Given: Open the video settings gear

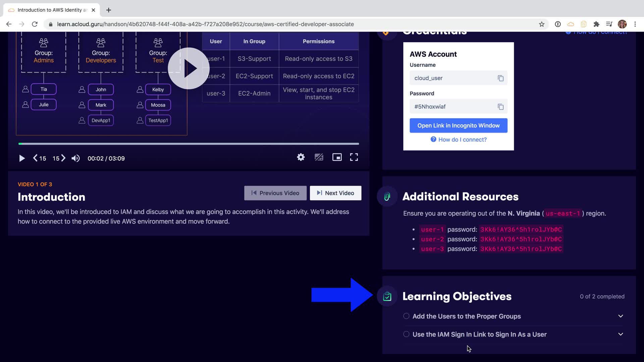Looking at the screenshot, I should click(301, 157).
